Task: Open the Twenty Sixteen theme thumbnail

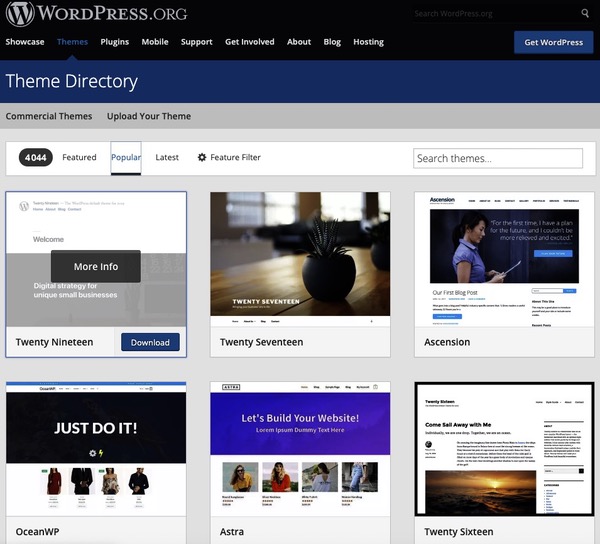Action: tap(504, 449)
